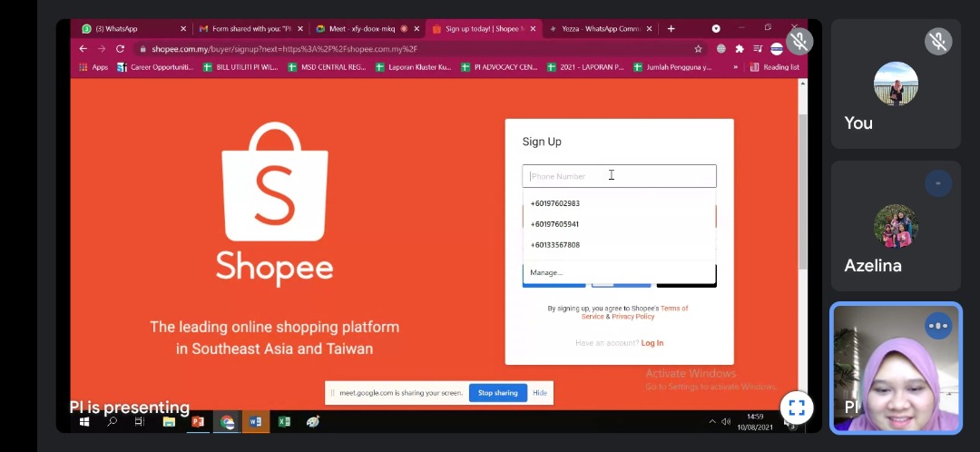Open File Explorer from the taskbar
The height and width of the screenshot is (452, 980).
[x=169, y=422]
